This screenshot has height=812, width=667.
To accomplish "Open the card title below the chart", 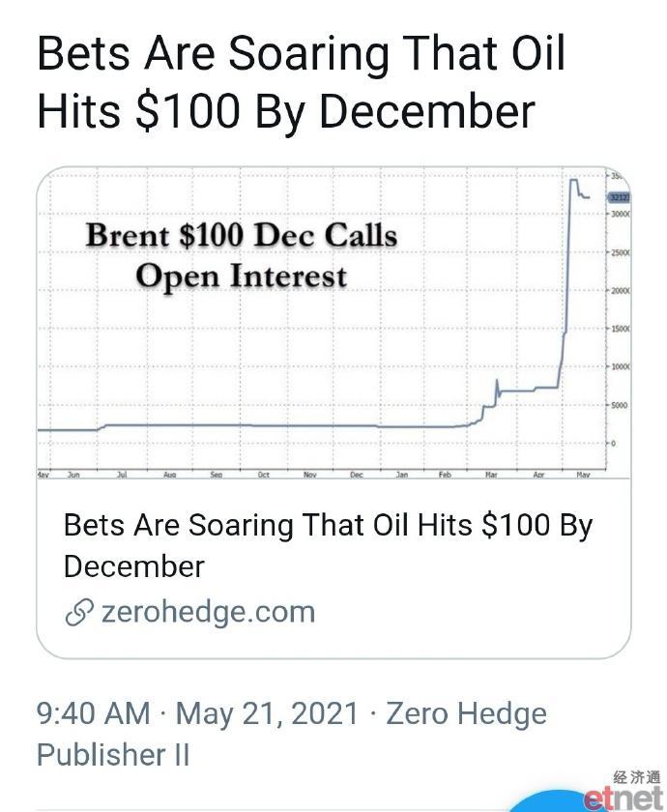I will coord(328,545).
